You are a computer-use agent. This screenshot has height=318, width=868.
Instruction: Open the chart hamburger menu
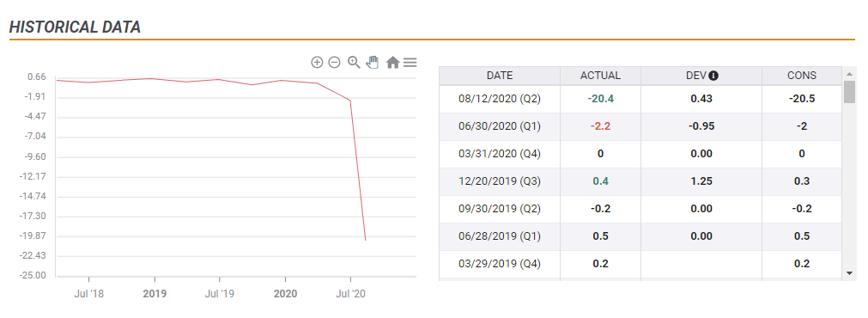pyautogui.click(x=410, y=63)
